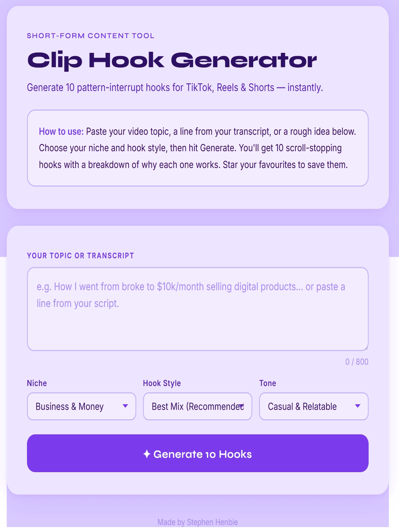Viewport: 399px width, 532px height.
Task: Click the arrow icon of the Tone dropdown
Action: (357, 406)
